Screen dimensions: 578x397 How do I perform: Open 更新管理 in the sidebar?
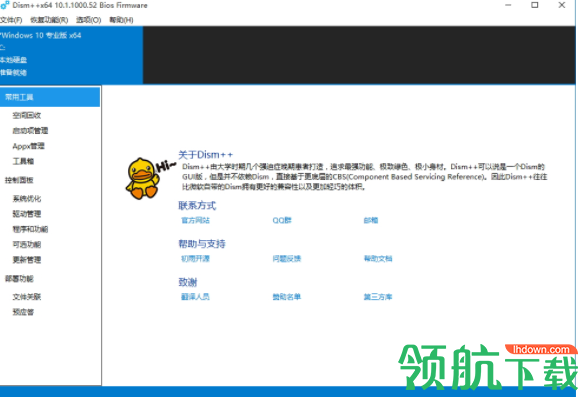27,260
